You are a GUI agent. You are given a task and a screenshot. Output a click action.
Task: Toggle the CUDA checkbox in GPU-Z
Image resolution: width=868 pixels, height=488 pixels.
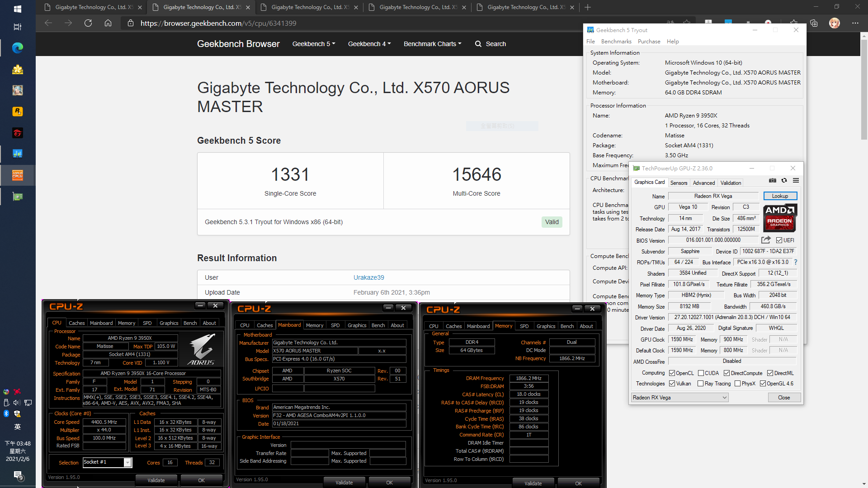tap(701, 373)
